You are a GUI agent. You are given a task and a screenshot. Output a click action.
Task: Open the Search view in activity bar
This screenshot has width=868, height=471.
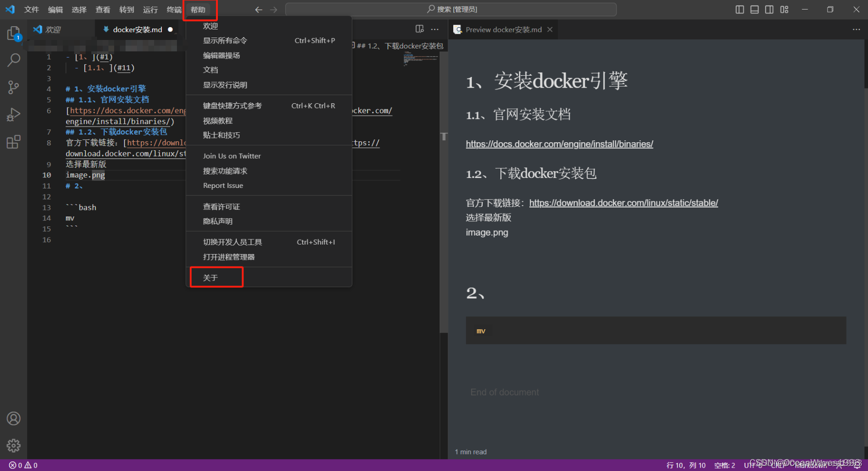click(13, 60)
